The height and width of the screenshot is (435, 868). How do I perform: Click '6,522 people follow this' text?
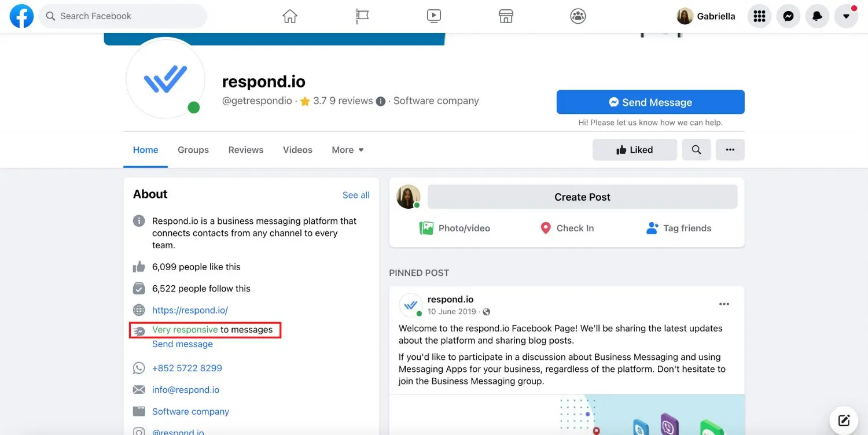tap(201, 288)
